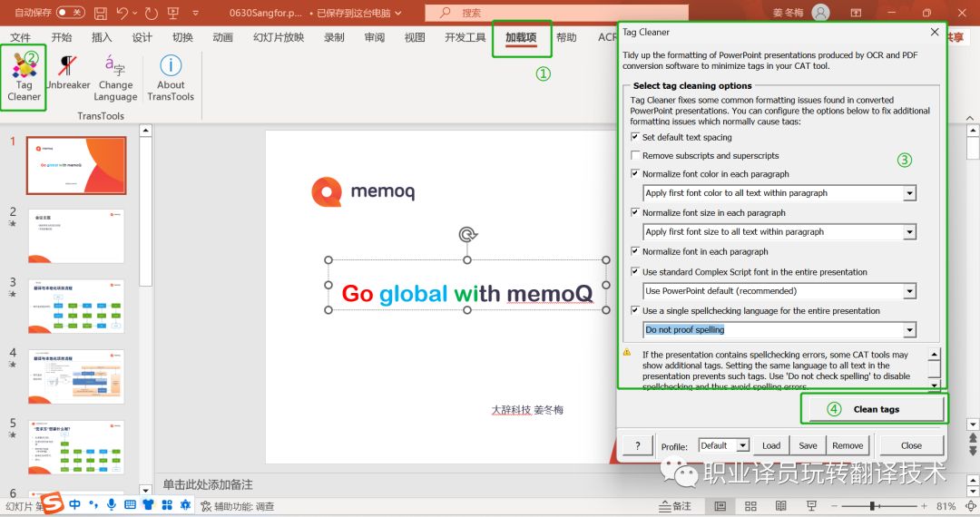This screenshot has height=517, width=980.
Task: Switch to Normal view icon
Action: [720, 506]
